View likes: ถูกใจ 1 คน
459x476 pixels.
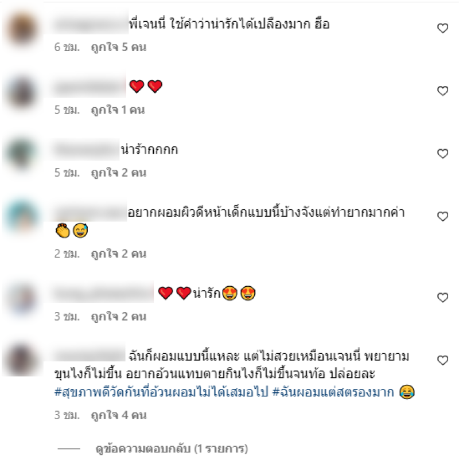coord(118,110)
